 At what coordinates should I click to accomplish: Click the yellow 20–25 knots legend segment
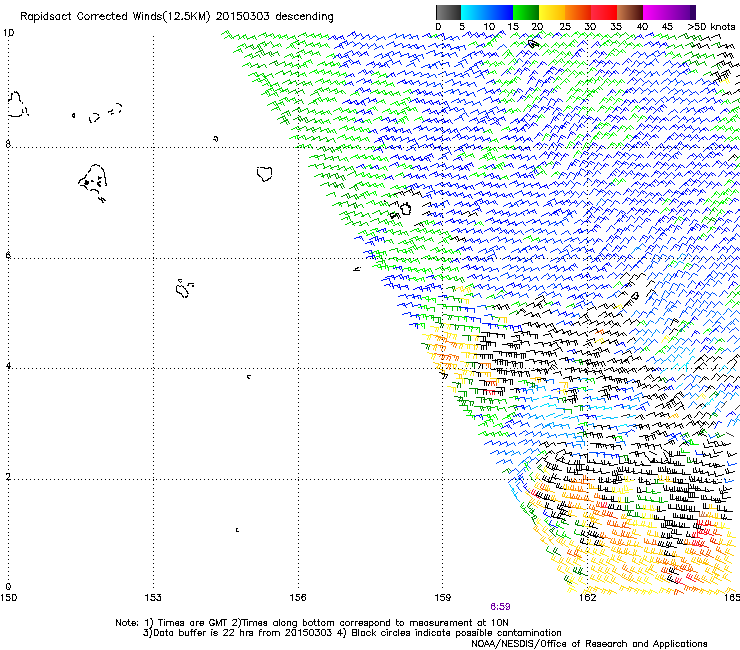click(552, 12)
